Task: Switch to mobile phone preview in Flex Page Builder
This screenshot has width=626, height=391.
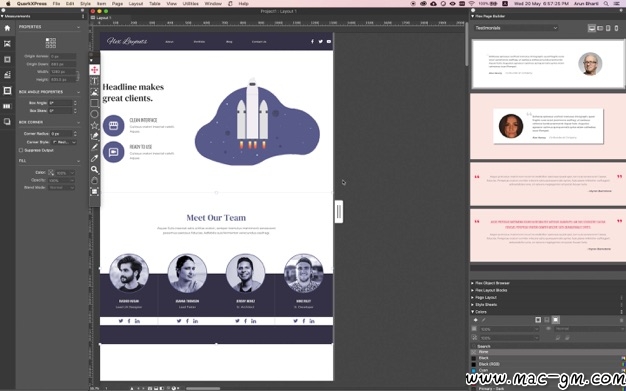Action: 616,28
